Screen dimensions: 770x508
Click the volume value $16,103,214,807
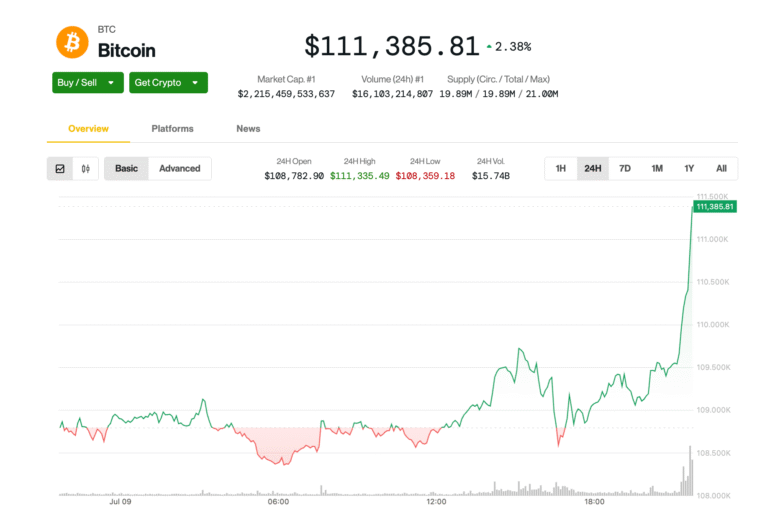(392, 94)
